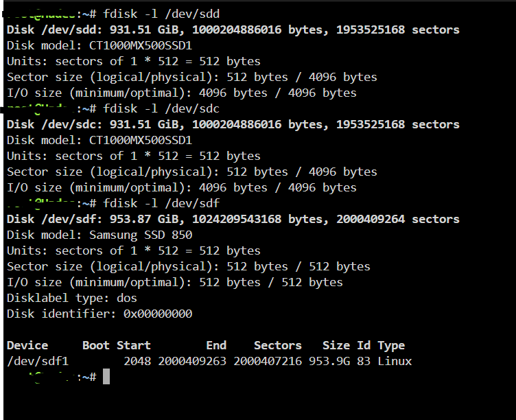Screen dimensions: 516x420
Task: Select the Sector size line in the /dev/sdc output
Action: point(192,172)
